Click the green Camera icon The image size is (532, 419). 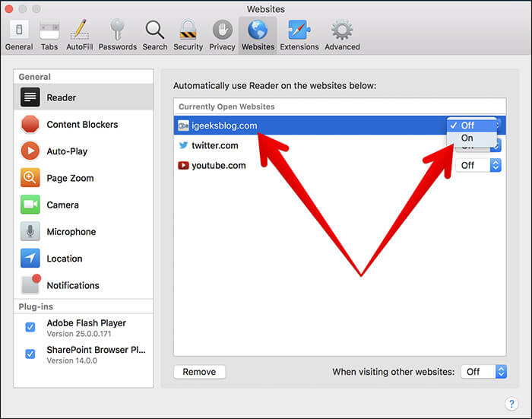pyautogui.click(x=30, y=205)
